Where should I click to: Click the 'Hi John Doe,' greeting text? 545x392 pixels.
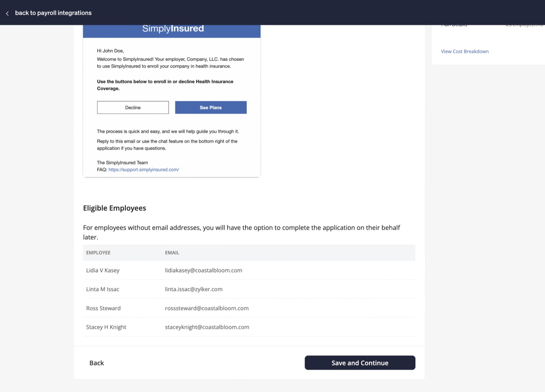[x=110, y=51]
